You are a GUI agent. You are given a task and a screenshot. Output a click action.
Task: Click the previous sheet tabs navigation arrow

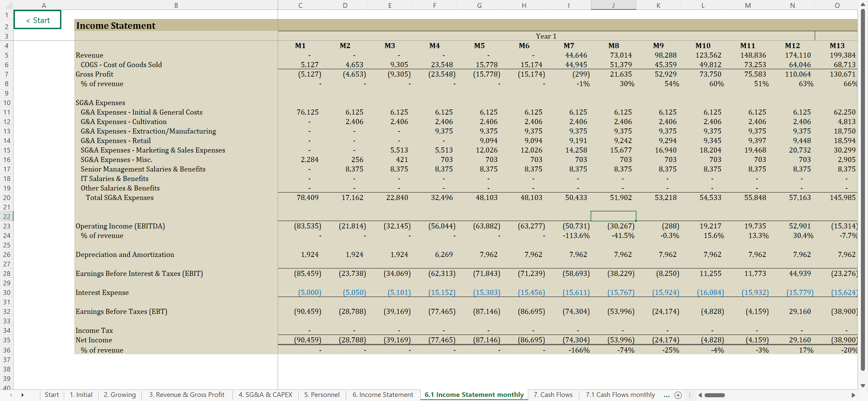[x=11, y=395]
